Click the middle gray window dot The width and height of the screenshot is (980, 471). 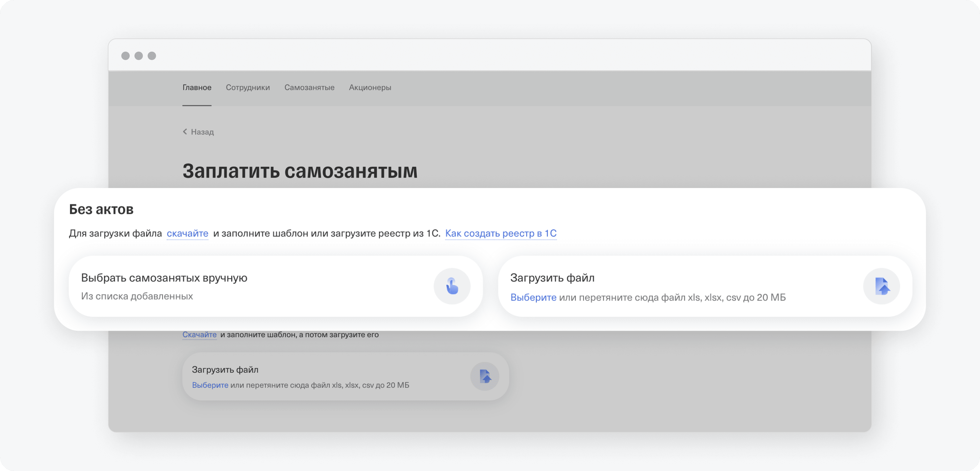click(x=139, y=56)
